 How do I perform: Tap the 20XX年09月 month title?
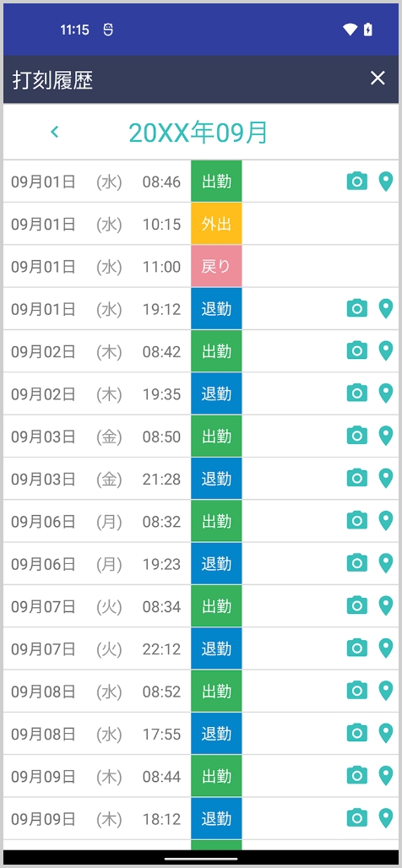pos(198,133)
